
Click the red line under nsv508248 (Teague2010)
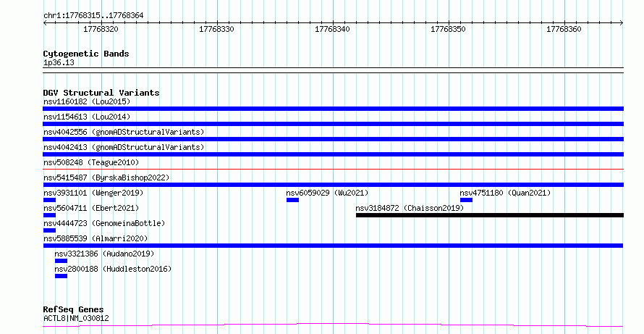(x=333, y=169)
